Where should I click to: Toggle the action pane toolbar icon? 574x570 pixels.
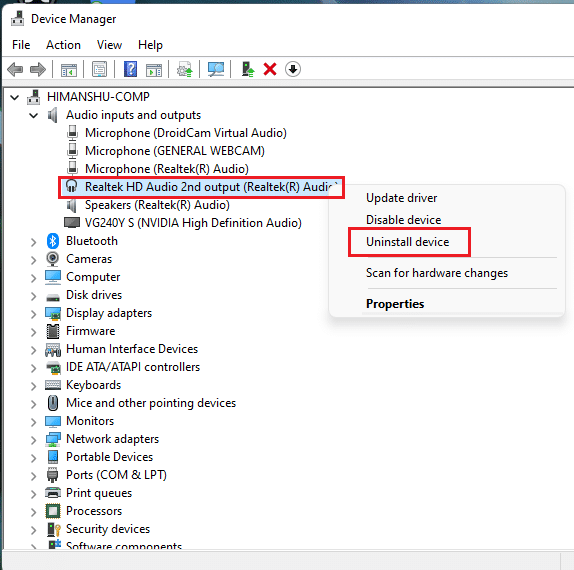(154, 69)
